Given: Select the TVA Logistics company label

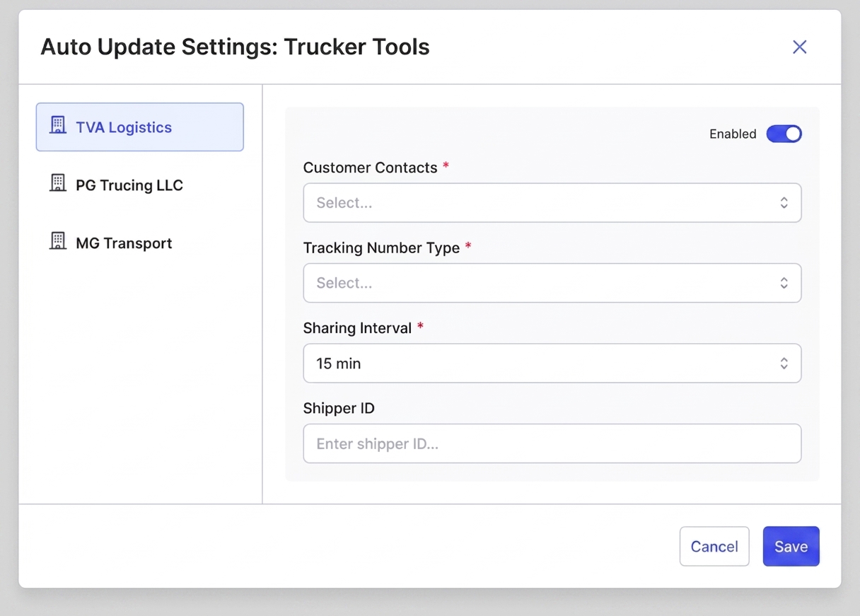Looking at the screenshot, I should [x=124, y=127].
